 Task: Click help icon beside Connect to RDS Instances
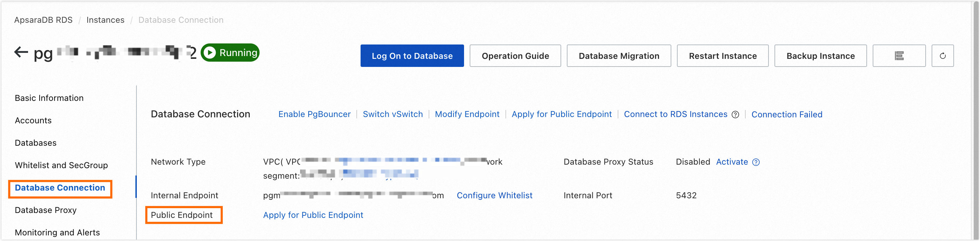[735, 115]
